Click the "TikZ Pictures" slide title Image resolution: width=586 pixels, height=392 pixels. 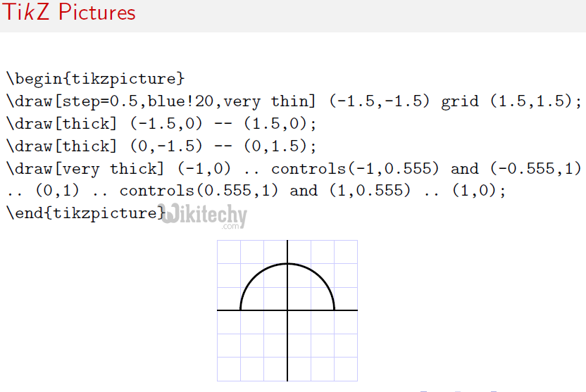click(69, 13)
